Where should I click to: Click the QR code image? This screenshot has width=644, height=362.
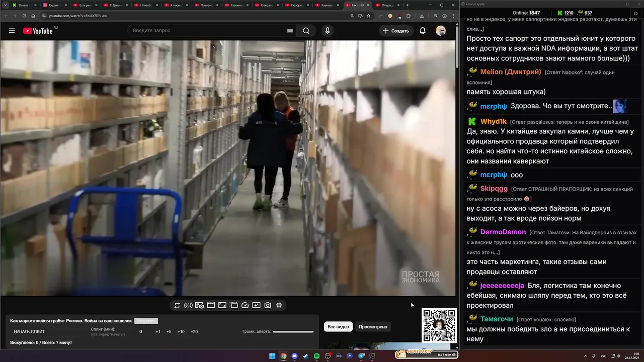439,325
